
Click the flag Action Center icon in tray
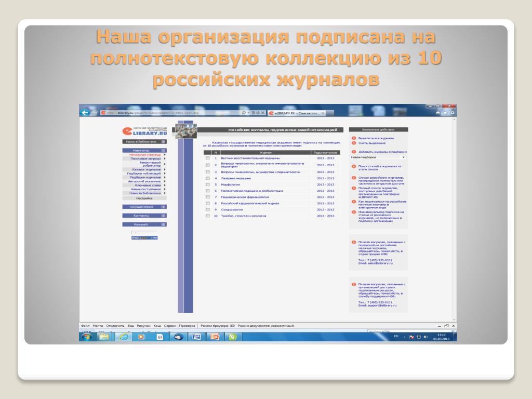[411, 337]
